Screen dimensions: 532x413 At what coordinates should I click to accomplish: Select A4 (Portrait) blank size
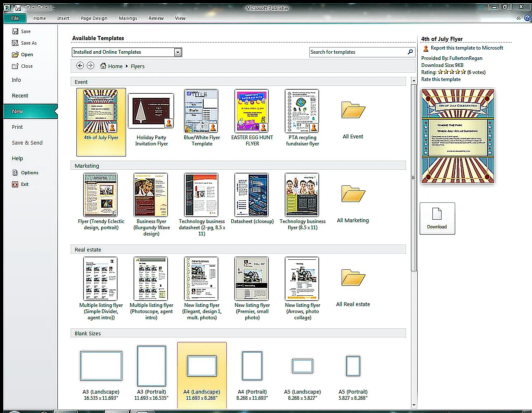[x=252, y=375]
